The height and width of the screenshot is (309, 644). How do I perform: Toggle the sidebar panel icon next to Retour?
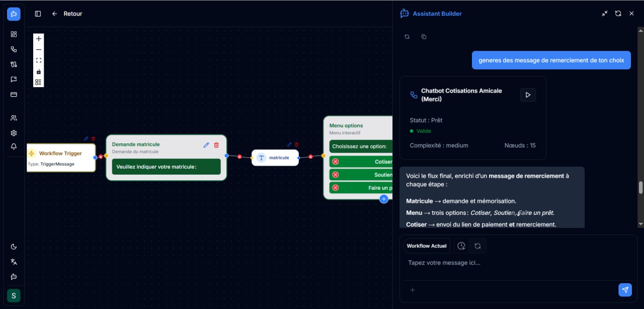[x=38, y=14]
